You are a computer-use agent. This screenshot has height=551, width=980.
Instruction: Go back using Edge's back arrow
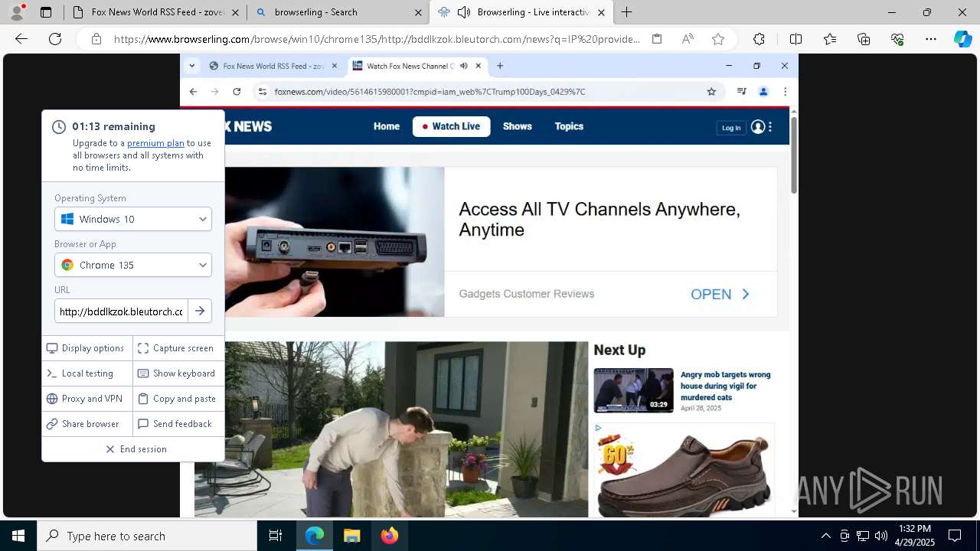pyautogui.click(x=21, y=39)
